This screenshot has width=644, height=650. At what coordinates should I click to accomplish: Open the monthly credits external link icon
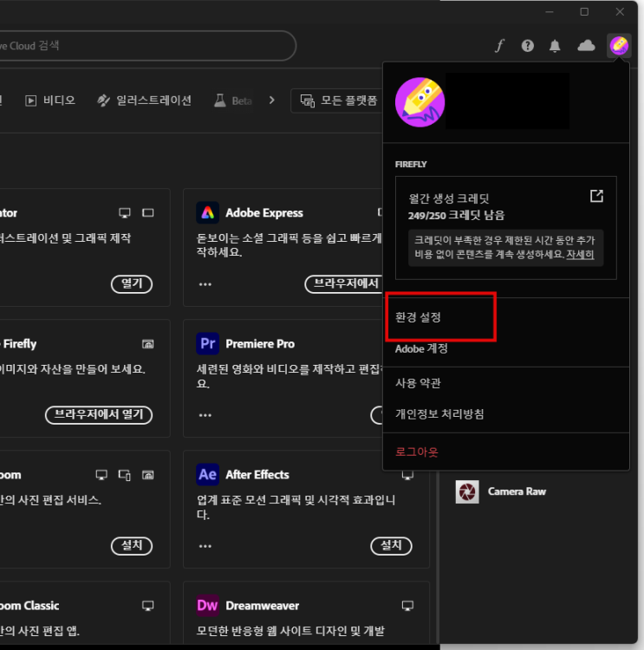[596, 196]
